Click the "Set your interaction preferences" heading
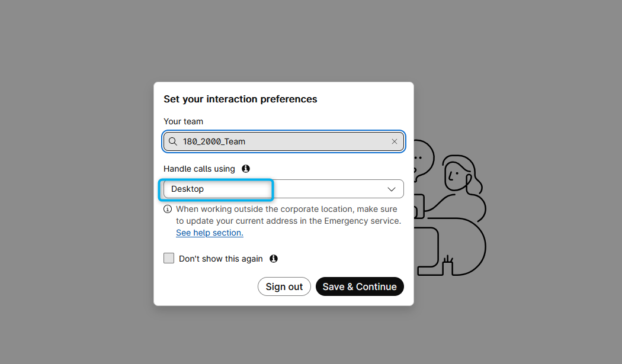The image size is (622, 364). coord(241,99)
